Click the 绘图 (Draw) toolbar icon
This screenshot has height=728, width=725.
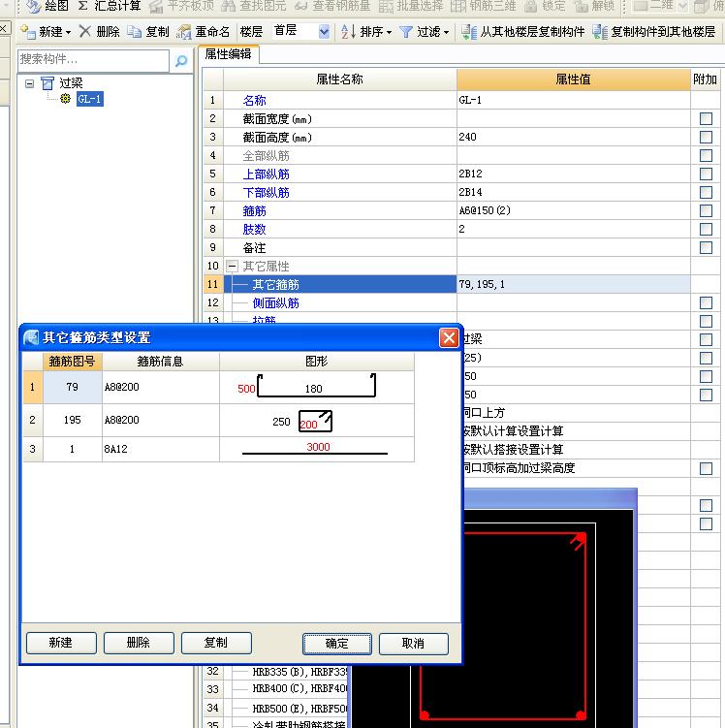pos(34,6)
